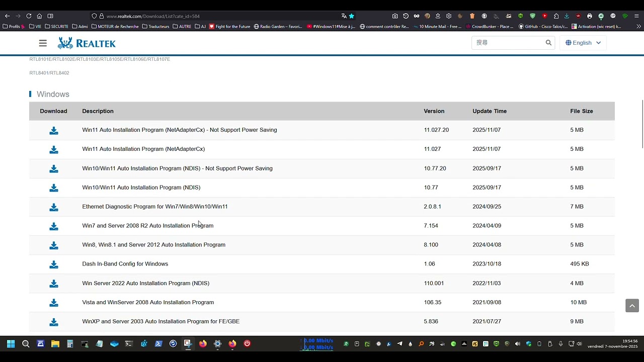This screenshot has width=644, height=362.
Task: Download Vista and WinServer 2008 driver
Action: [x=54, y=303]
